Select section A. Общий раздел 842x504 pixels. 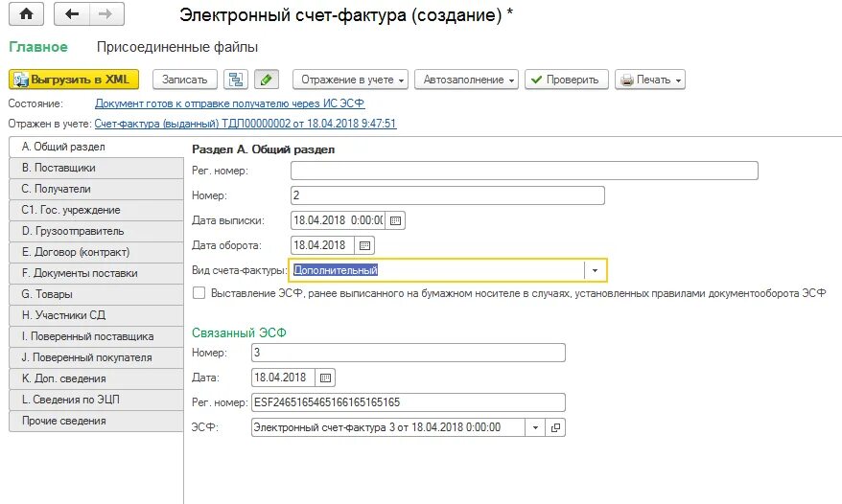coord(97,147)
